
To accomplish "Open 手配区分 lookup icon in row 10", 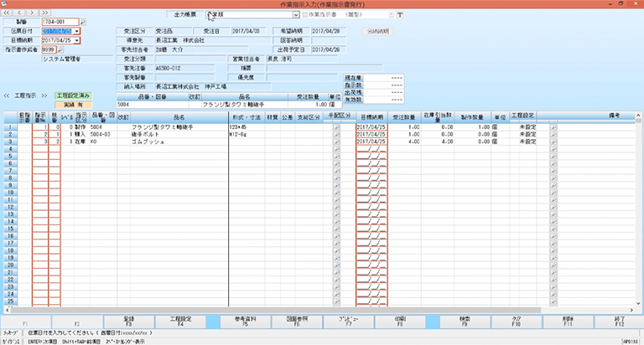I will click(x=337, y=193).
